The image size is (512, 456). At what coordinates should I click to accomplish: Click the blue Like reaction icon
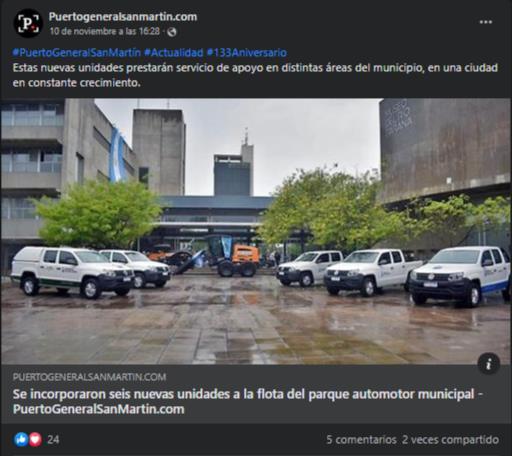(x=21, y=439)
